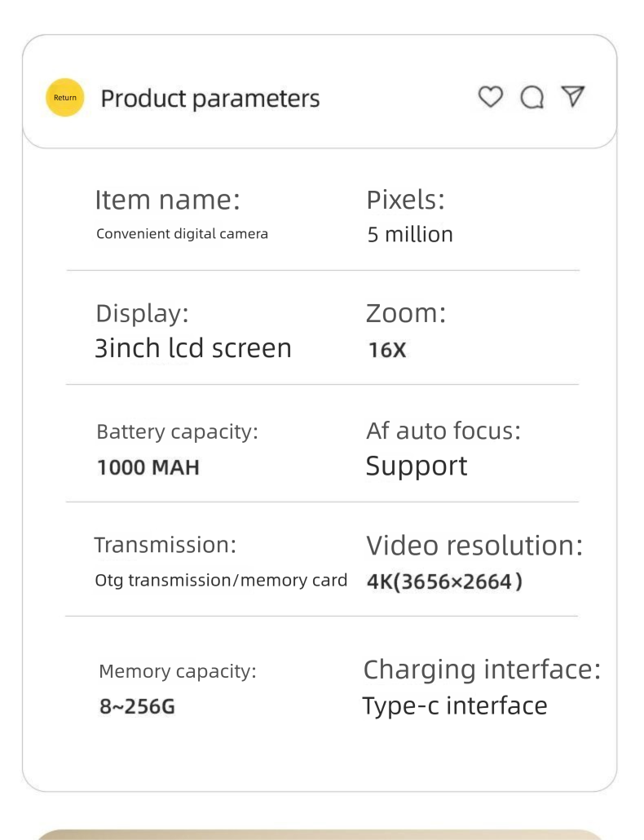Click '3inch lcd screen' display value

click(x=193, y=348)
